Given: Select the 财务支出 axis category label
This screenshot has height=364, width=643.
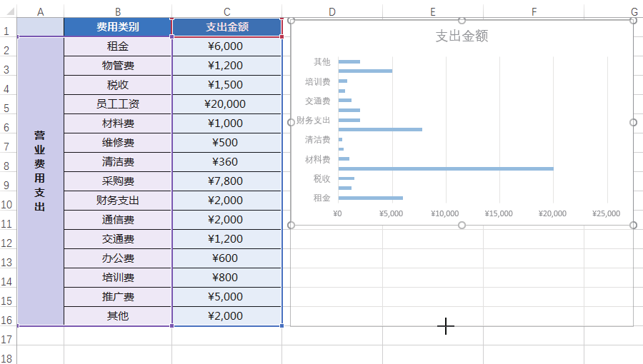Looking at the screenshot, I should click(314, 121).
